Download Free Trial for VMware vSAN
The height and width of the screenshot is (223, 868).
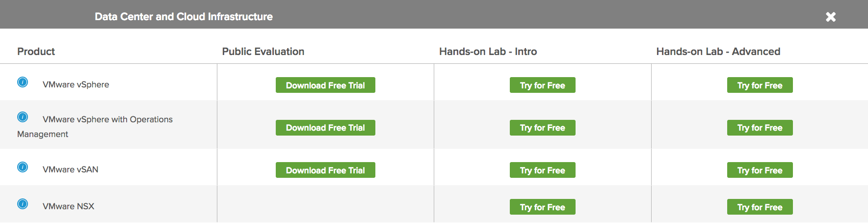coord(325,170)
